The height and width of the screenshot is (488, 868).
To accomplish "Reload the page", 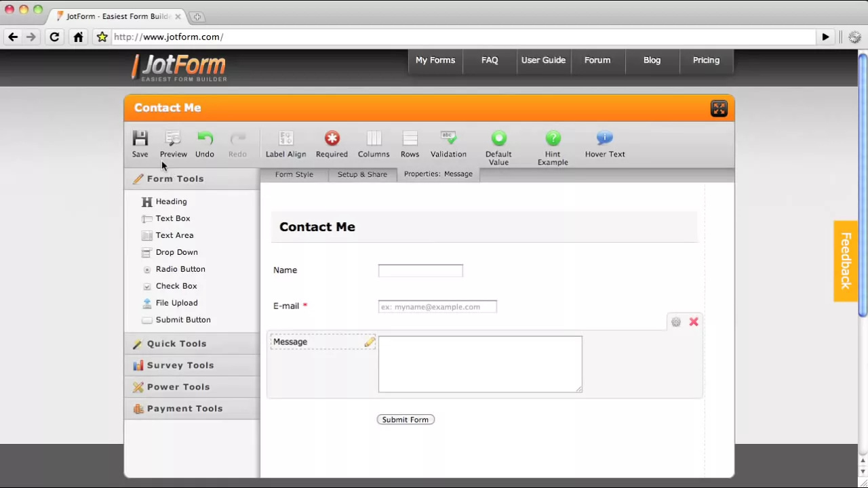I will pos(54,37).
